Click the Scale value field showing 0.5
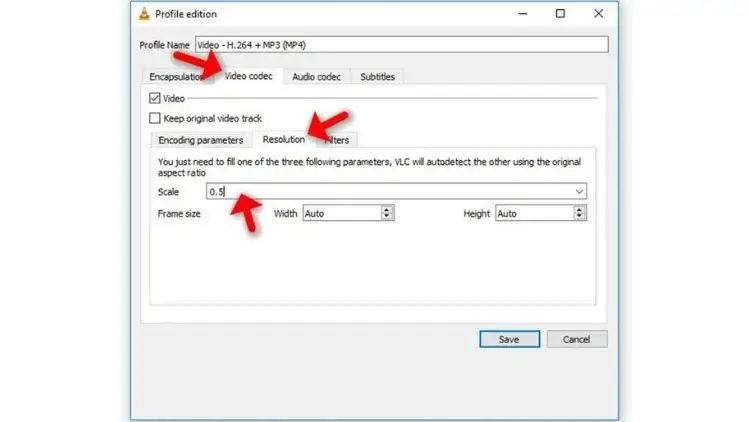This screenshot has height=422, width=750. tap(390, 191)
